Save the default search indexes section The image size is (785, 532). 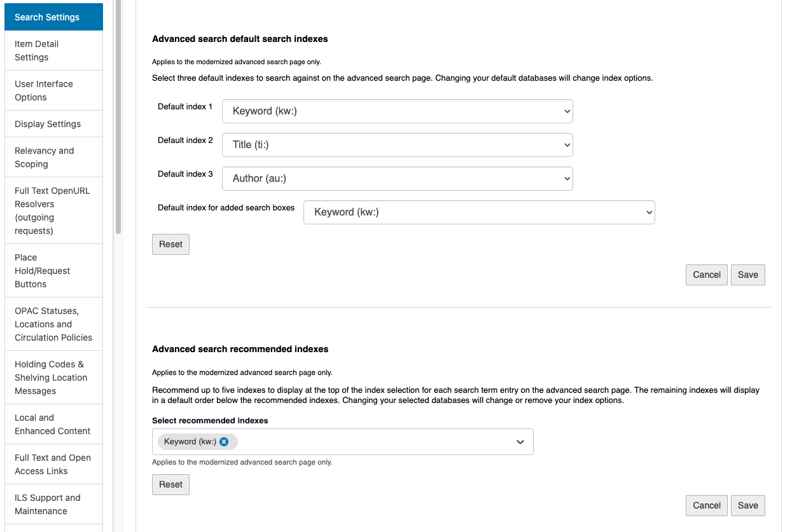(747, 275)
